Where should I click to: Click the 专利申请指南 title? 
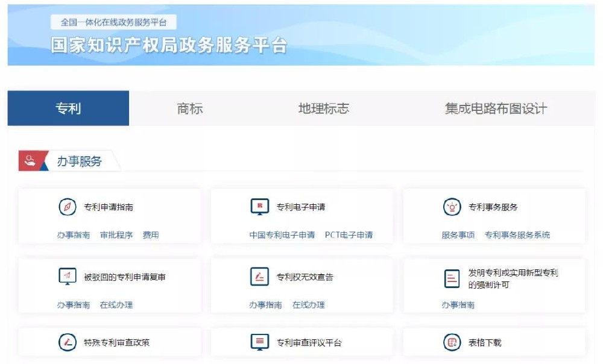pyautogui.click(x=109, y=207)
